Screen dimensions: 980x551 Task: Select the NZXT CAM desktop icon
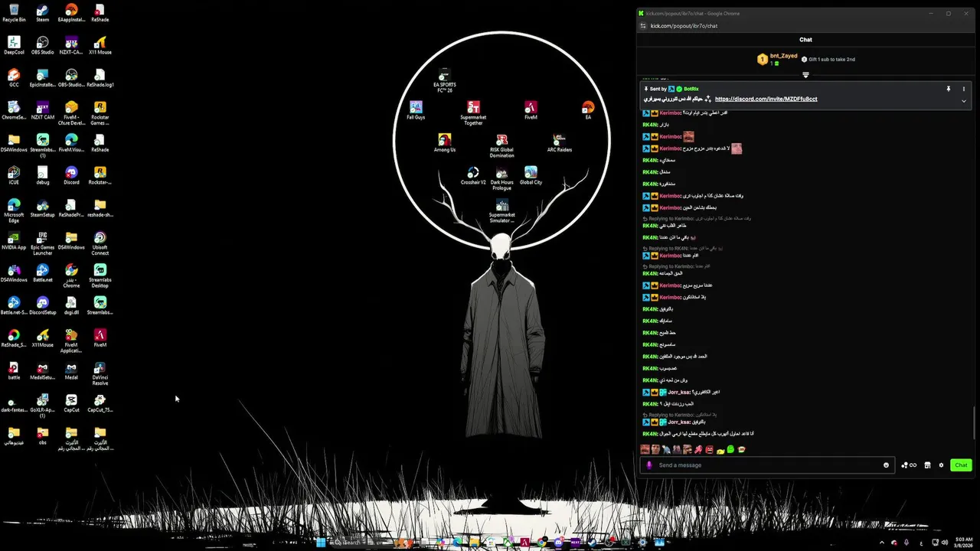(x=43, y=110)
